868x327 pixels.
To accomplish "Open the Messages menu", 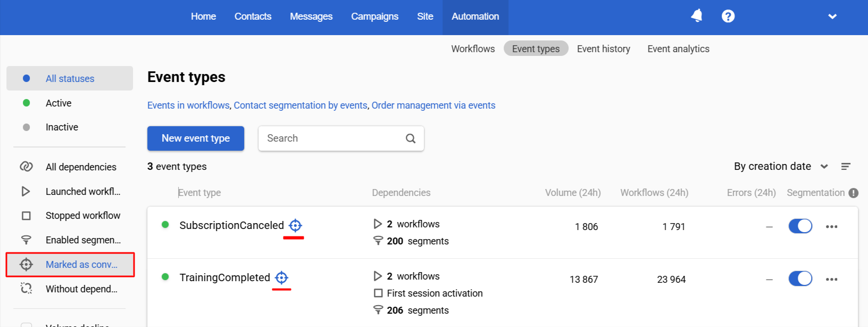I will point(311,17).
